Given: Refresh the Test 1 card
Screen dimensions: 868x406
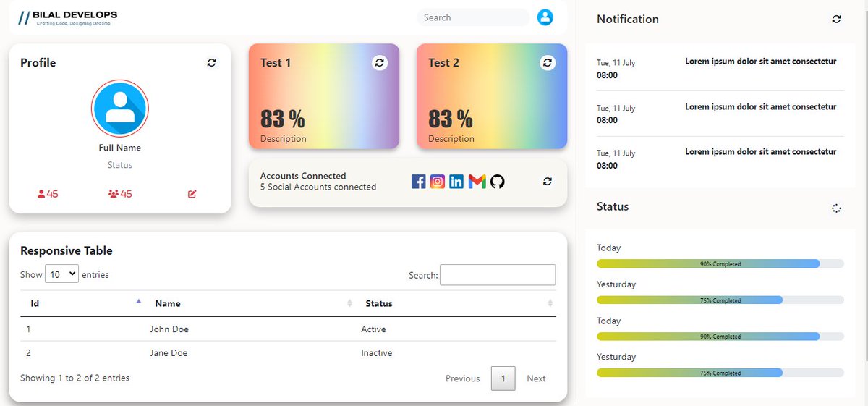Looking at the screenshot, I should (380, 63).
